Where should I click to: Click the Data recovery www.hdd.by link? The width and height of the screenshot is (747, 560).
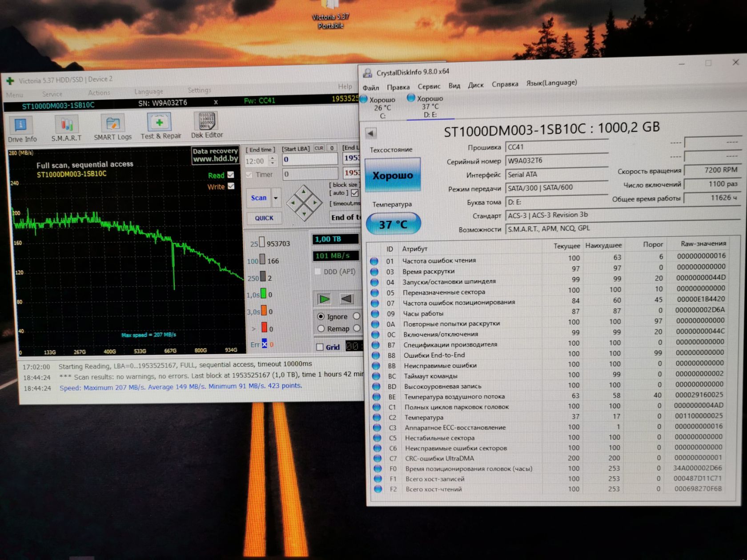coord(215,155)
